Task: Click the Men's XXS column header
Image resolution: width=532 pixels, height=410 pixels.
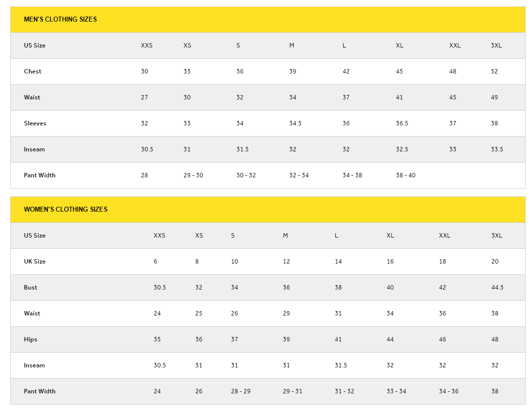Action: [x=146, y=46]
